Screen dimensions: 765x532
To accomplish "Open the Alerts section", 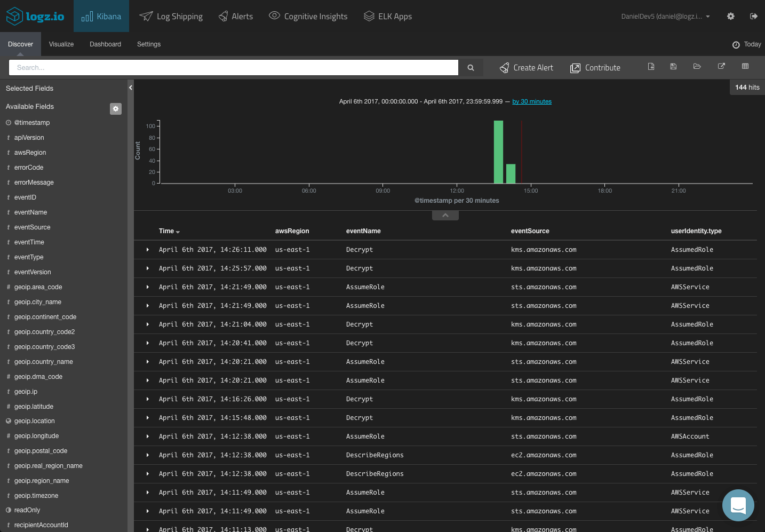I will 235,16.
